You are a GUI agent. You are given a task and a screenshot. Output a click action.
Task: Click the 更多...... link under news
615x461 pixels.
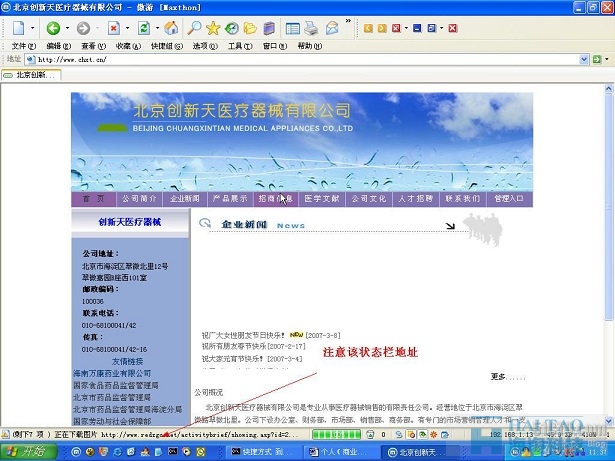point(508,377)
